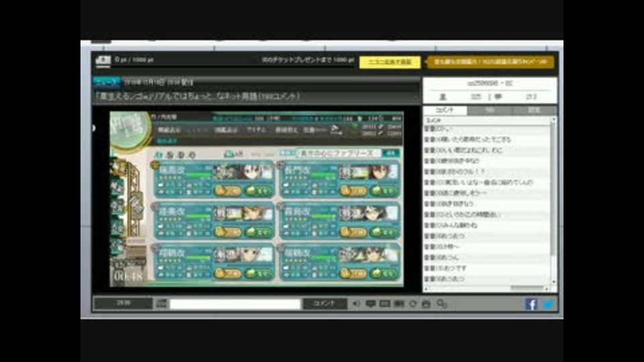Switch to the rightmost tab of comment panel

point(535,110)
